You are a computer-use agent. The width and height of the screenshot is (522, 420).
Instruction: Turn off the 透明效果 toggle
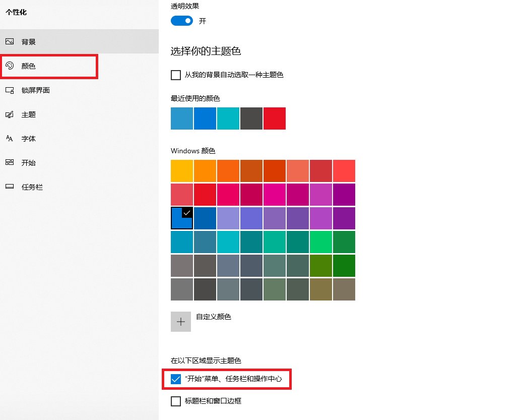[x=182, y=21]
